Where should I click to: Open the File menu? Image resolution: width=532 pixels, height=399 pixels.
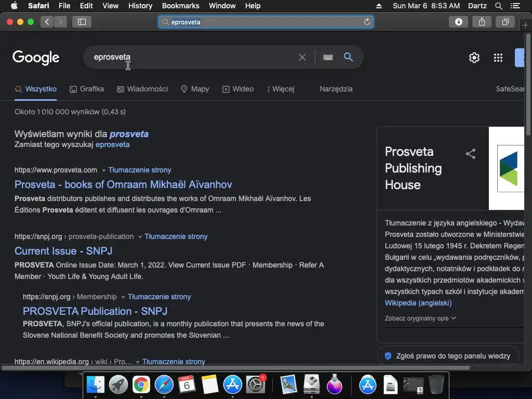(64, 6)
